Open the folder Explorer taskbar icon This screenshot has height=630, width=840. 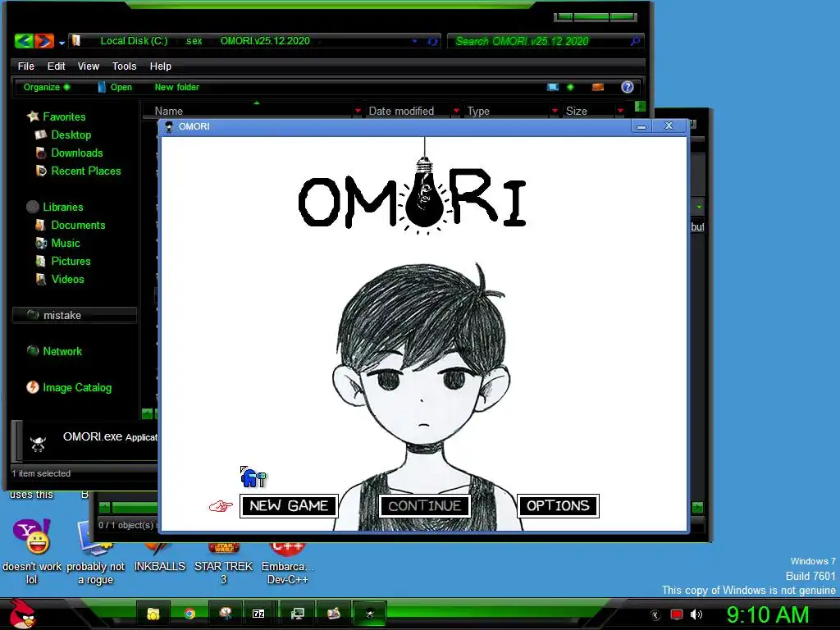pos(153,614)
